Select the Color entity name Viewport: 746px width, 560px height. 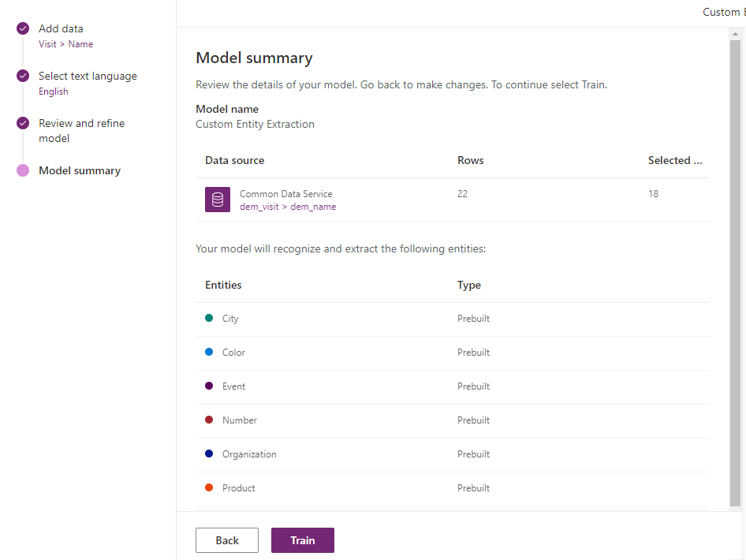click(233, 352)
